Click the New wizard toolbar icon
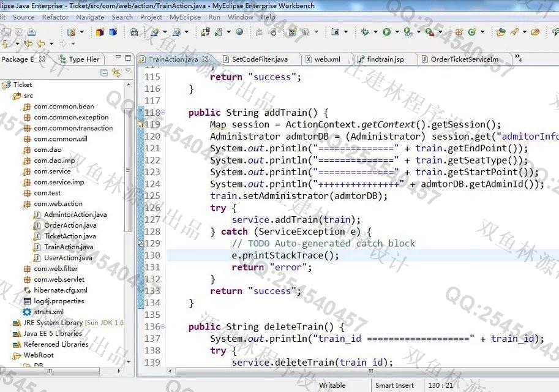 click(72, 32)
